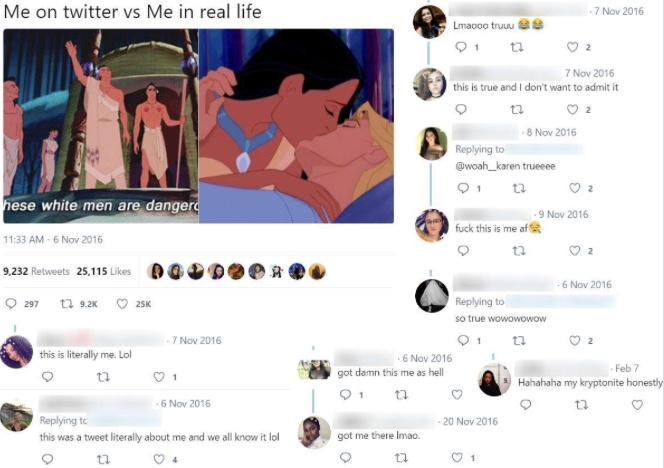
Task: Open the Pocahontas kissing image
Action: click(x=296, y=126)
